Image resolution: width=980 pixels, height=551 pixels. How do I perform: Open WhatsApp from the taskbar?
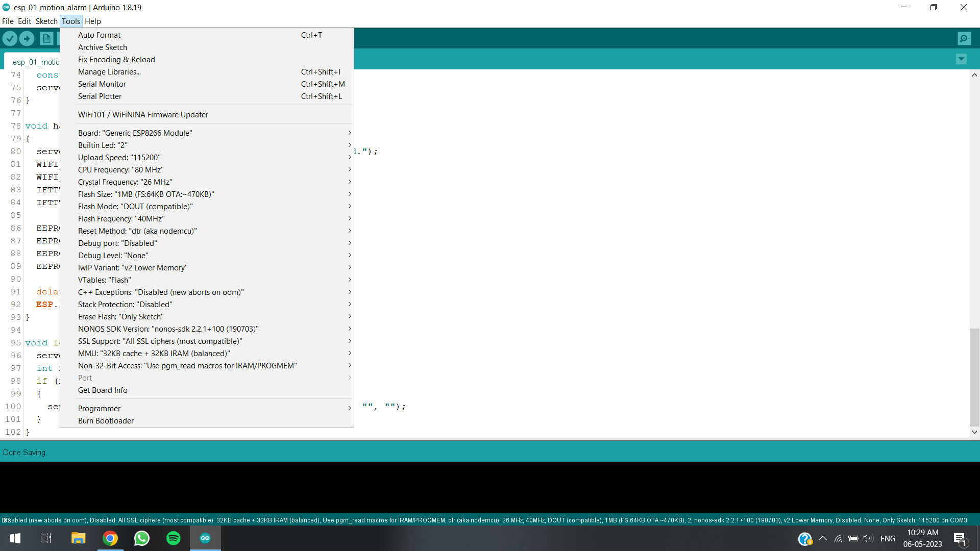(141, 538)
